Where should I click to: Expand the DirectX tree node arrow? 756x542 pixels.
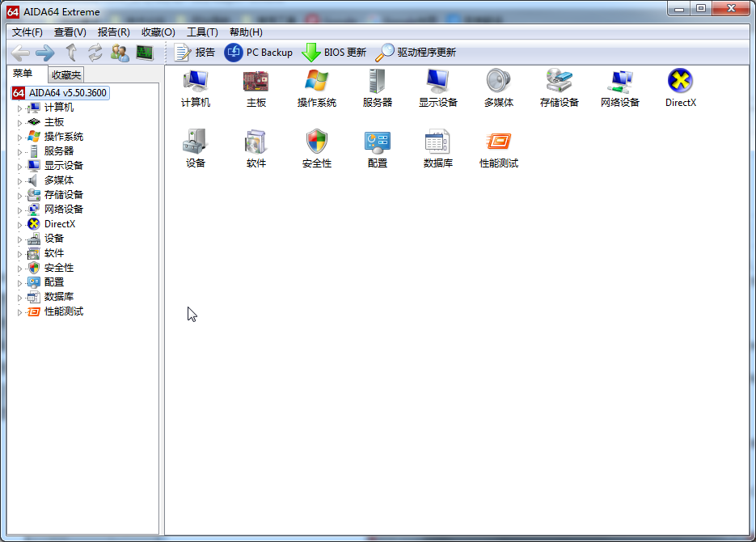coord(19,225)
